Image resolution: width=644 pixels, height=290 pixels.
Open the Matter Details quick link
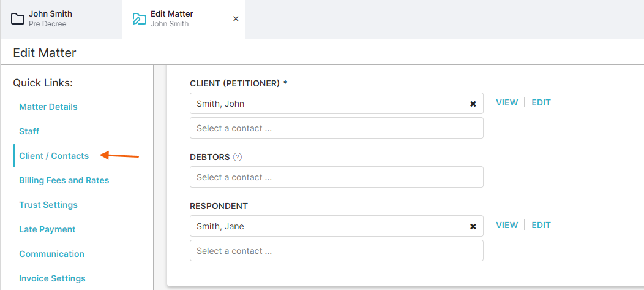(48, 107)
